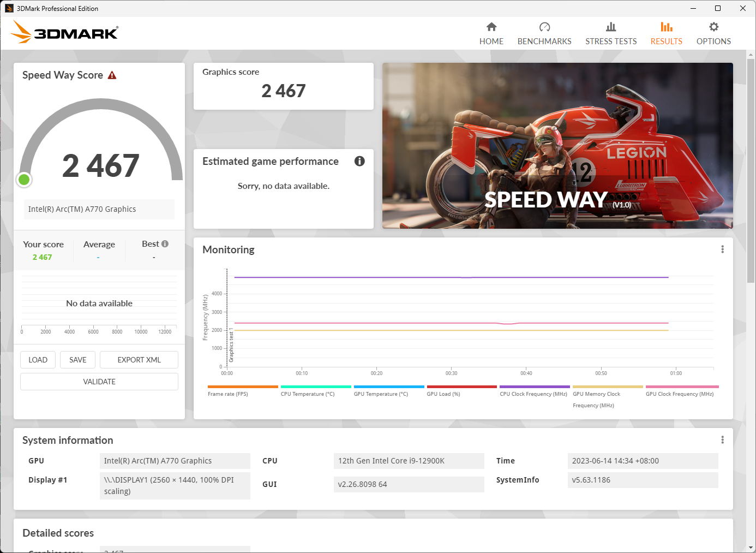This screenshot has height=553, width=756.
Task: Open the HOME page icon
Action: coord(491,27)
